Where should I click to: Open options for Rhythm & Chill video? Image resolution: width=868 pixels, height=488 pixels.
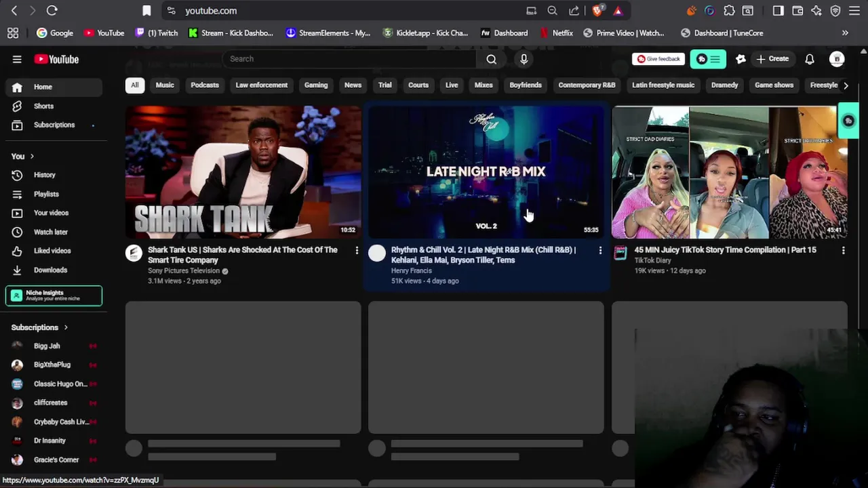(x=600, y=251)
